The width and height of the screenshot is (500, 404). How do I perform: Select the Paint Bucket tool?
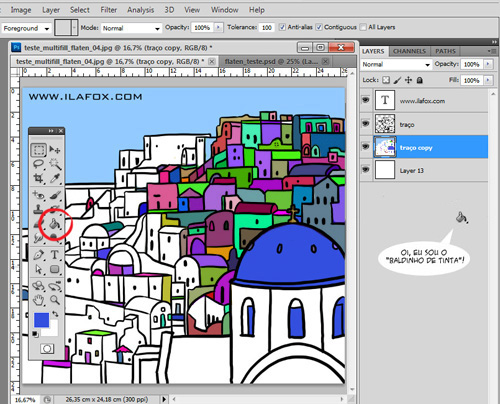click(x=55, y=224)
